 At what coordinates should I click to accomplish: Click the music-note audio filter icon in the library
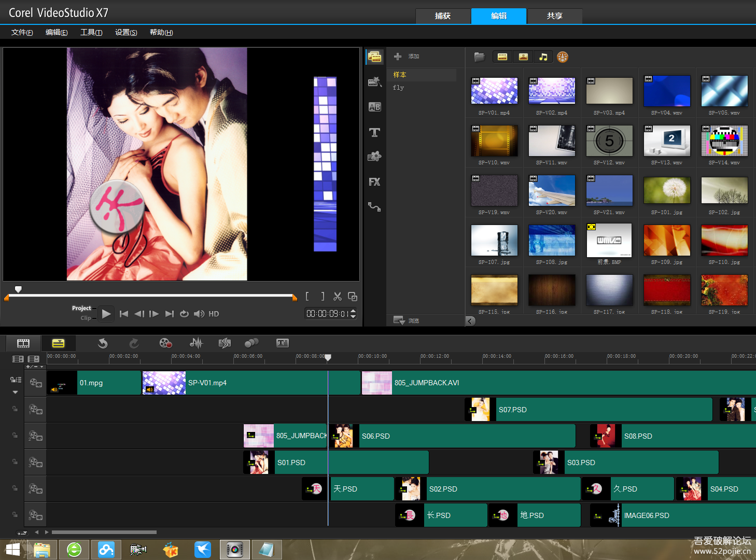point(543,57)
